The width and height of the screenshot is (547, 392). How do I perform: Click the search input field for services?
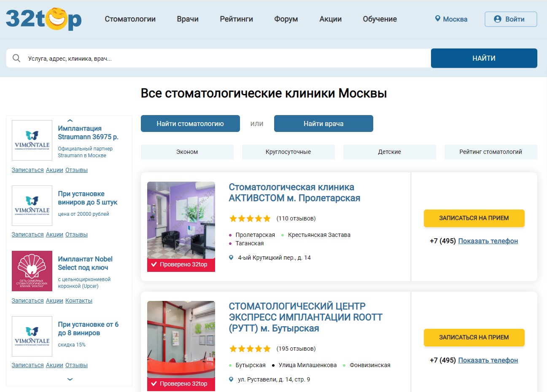(x=169, y=58)
